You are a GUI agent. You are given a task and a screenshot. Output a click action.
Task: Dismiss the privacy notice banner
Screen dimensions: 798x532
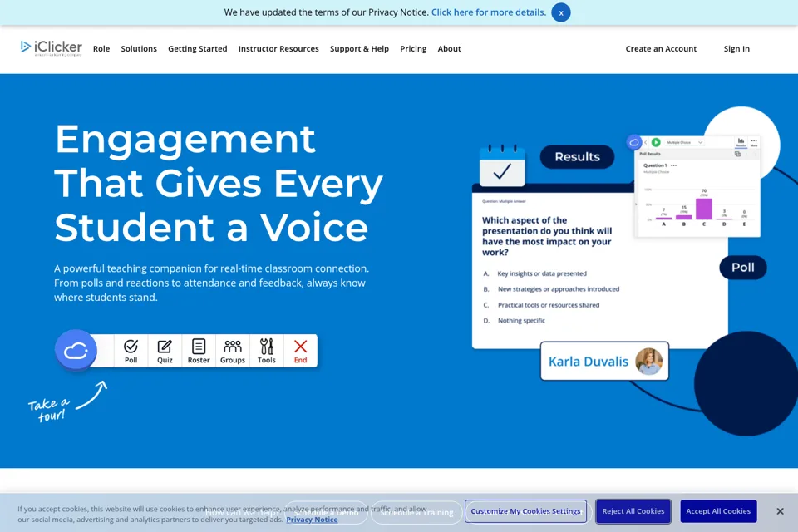[x=561, y=12]
